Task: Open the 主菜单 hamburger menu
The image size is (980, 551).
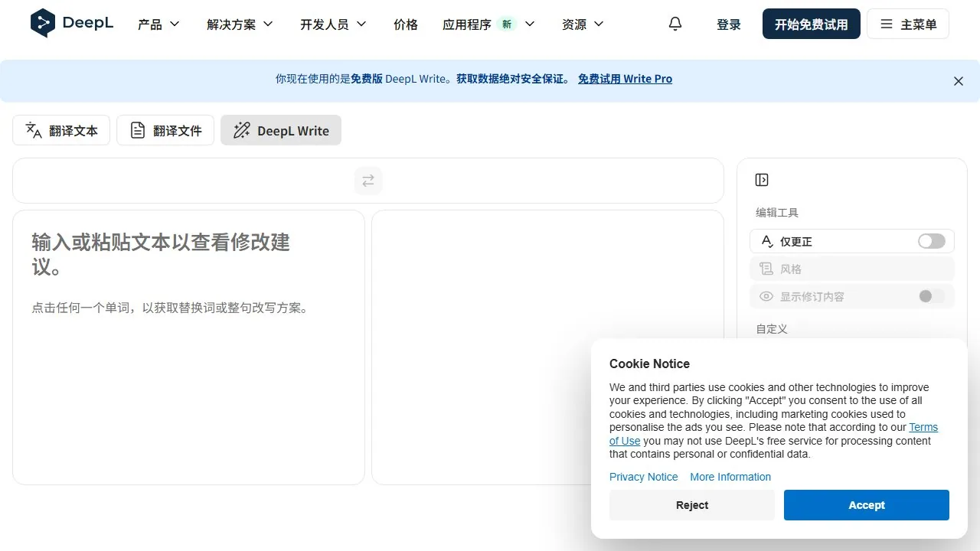Action: point(908,24)
